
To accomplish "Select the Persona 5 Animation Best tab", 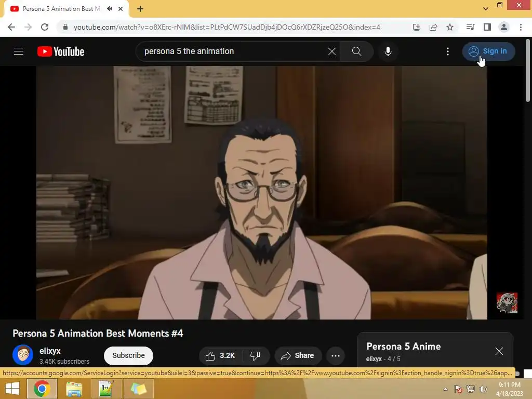I will tap(61, 9).
